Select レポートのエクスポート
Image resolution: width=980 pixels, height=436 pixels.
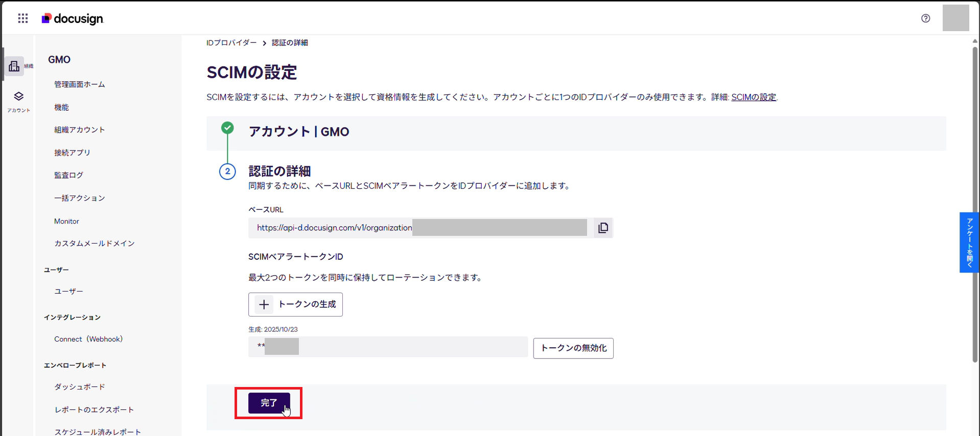point(94,409)
